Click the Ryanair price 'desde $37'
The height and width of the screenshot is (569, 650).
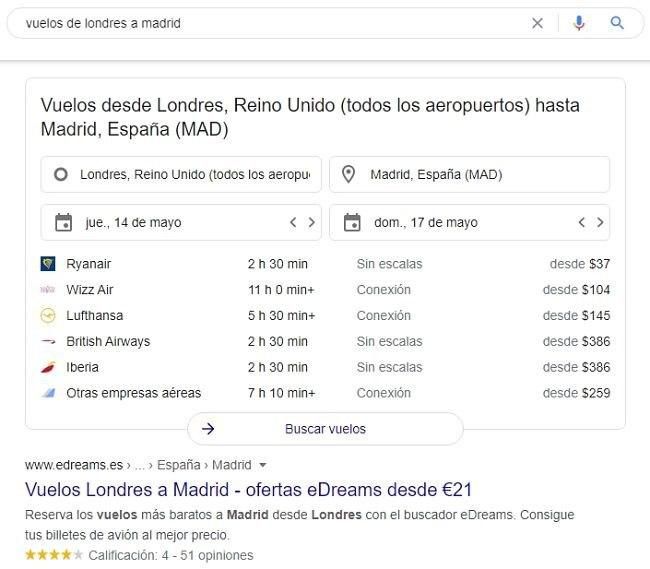pos(580,264)
